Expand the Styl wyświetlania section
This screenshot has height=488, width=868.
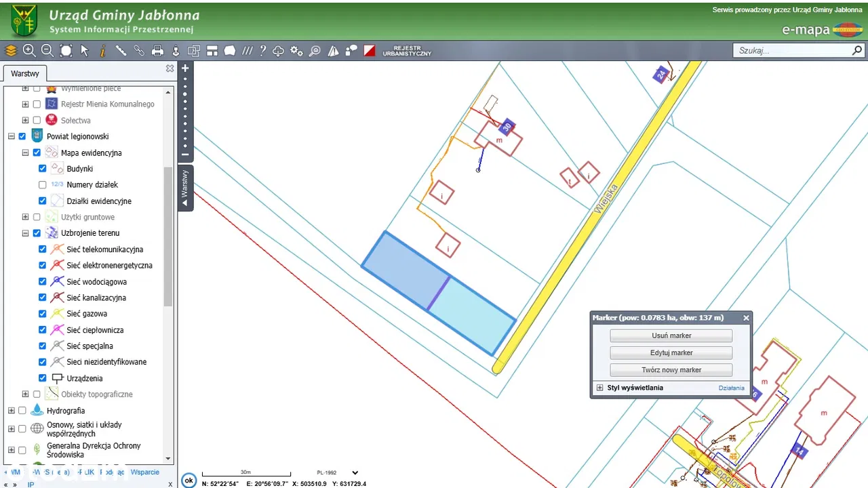(599, 388)
